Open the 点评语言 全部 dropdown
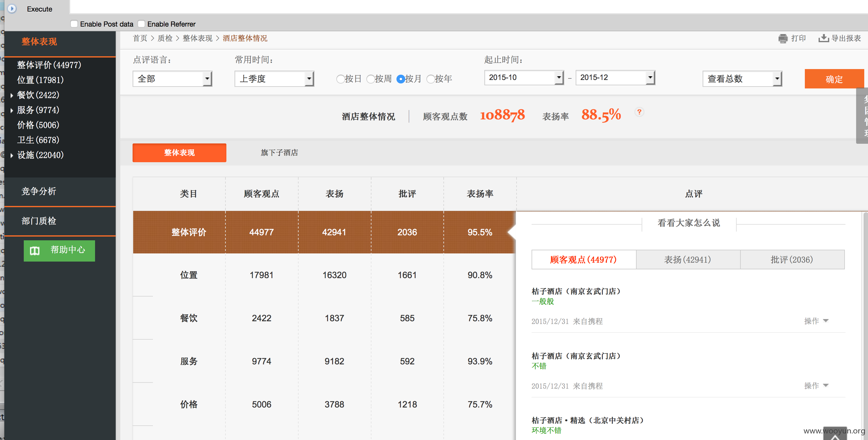 coord(172,79)
